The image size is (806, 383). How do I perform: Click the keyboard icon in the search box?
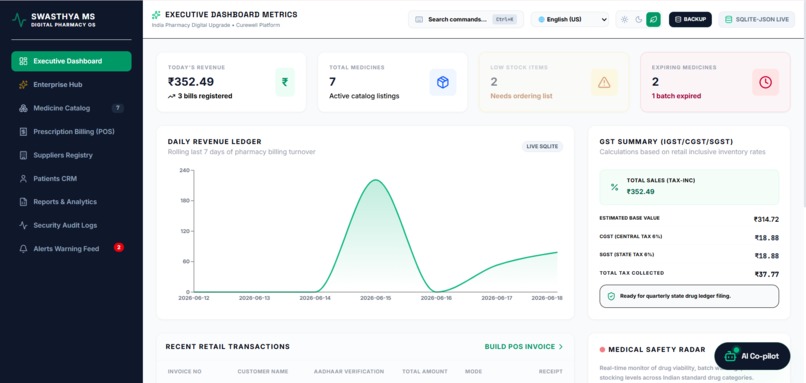click(x=419, y=20)
